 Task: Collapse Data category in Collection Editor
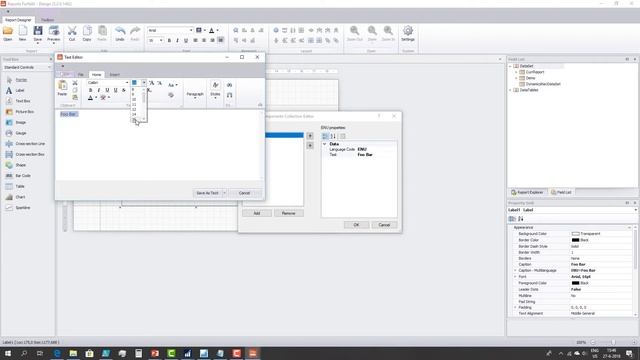coord(324,144)
